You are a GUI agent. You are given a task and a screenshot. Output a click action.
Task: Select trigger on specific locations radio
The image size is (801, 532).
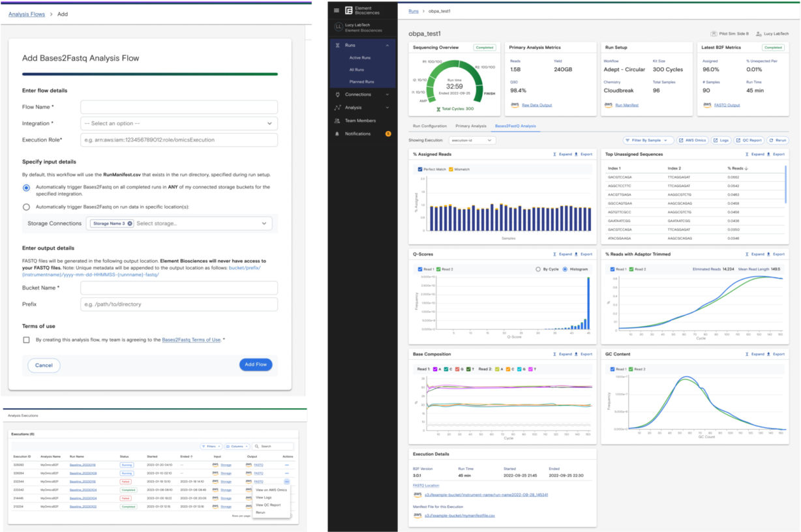point(26,207)
